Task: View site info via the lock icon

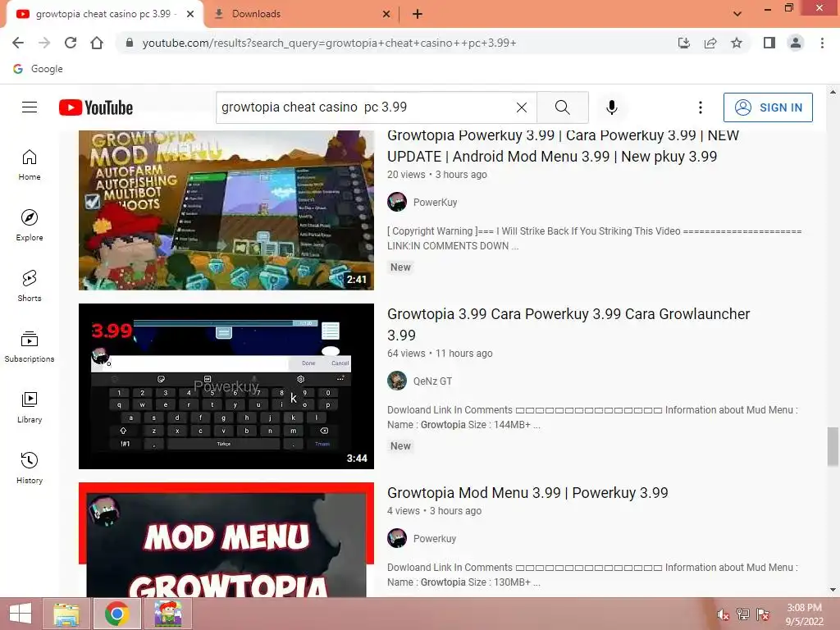Action: [129, 43]
